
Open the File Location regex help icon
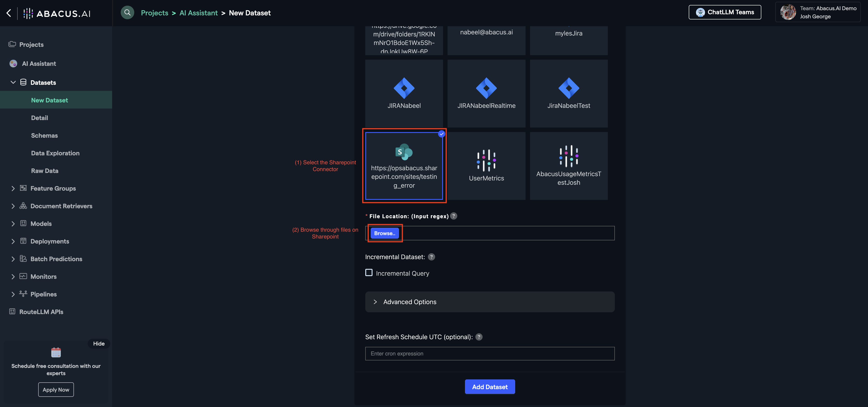453,216
